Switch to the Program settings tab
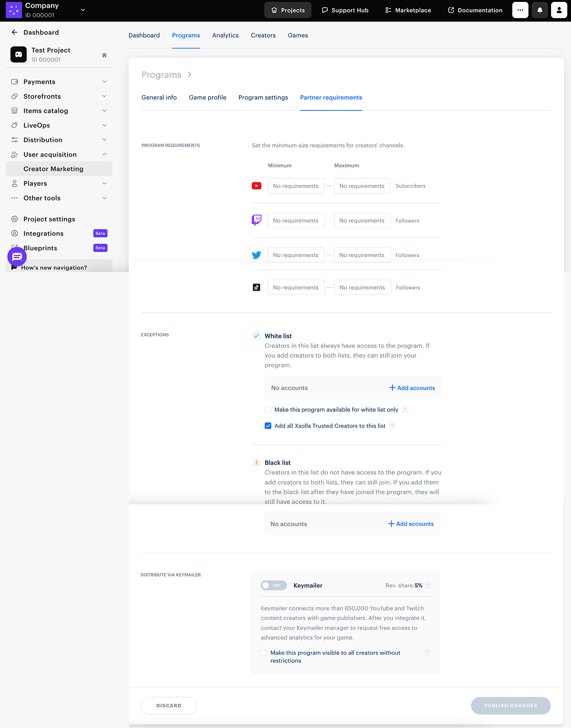This screenshot has height=728, width=571. pyautogui.click(x=263, y=98)
